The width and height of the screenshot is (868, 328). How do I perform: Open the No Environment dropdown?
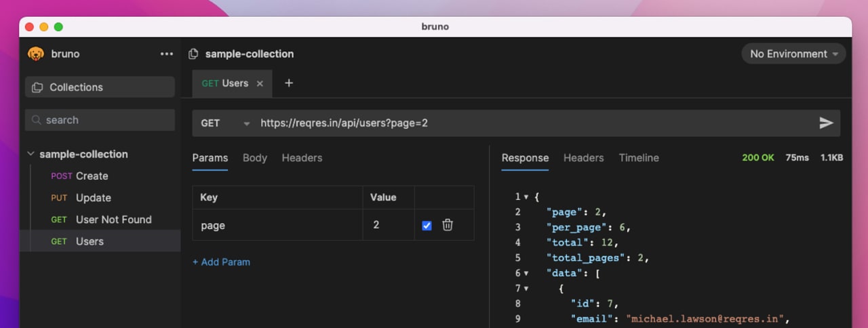pos(793,54)
